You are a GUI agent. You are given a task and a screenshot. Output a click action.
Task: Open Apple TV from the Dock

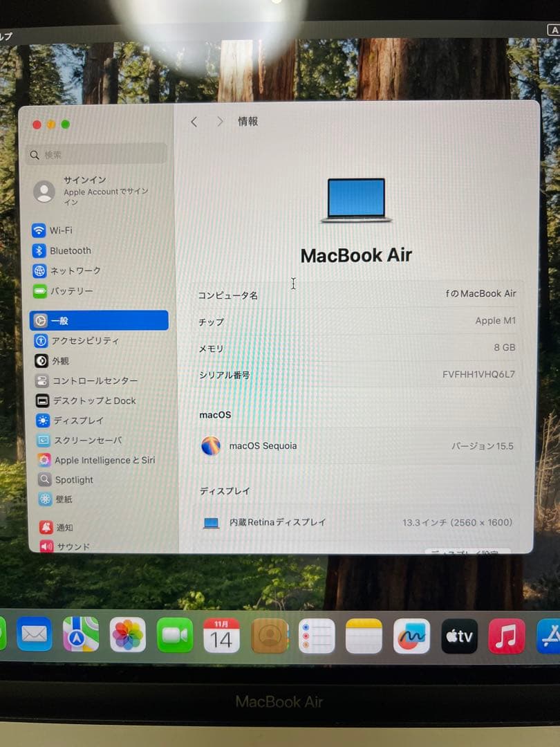(459, 635)
